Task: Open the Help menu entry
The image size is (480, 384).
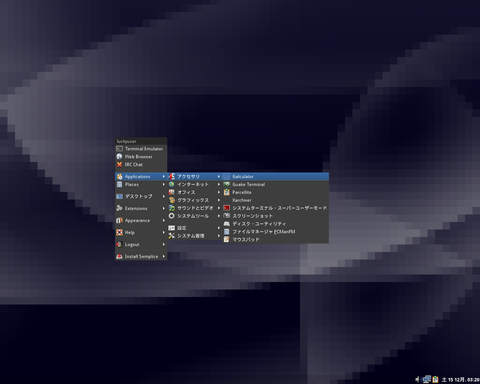Action: tap(141, 232)
